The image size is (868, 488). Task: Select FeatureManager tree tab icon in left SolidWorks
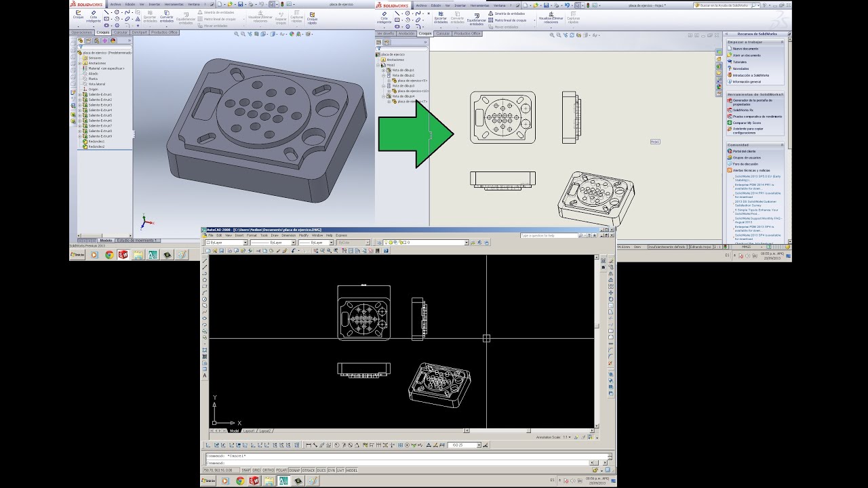coord(80,41)
